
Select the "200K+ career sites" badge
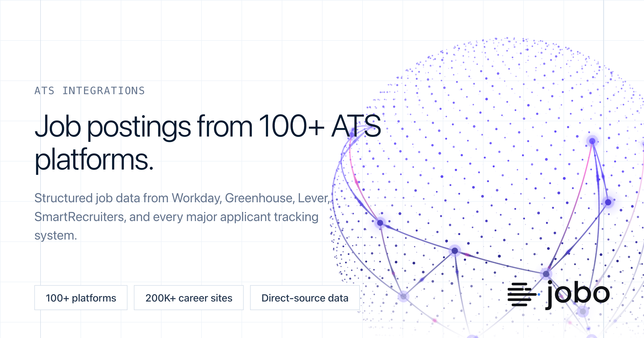(189, 298)
